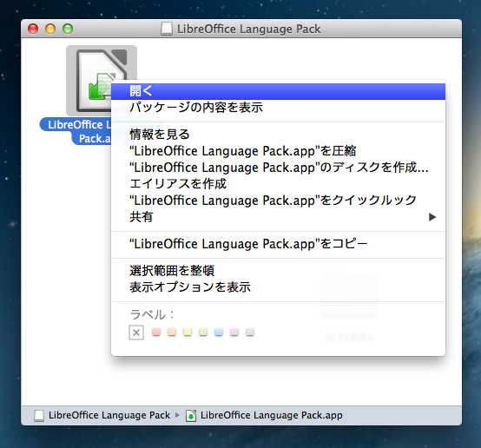The image size is (481, 448).
Task: Open 情報を見る from the context menu
Action: [x=278, y=135]
